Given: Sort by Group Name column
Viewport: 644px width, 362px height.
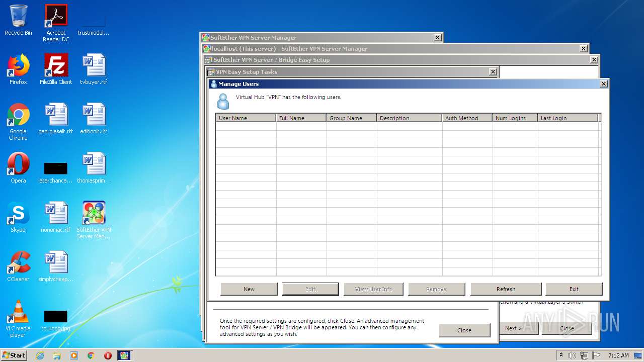Looking at the screenshot, I should 352,118.
